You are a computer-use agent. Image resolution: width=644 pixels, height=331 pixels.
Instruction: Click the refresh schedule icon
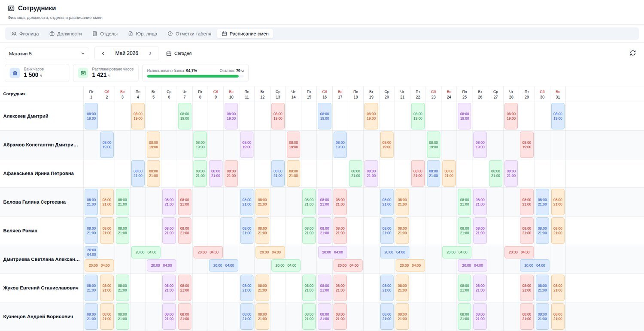click(x=632, y=53)
